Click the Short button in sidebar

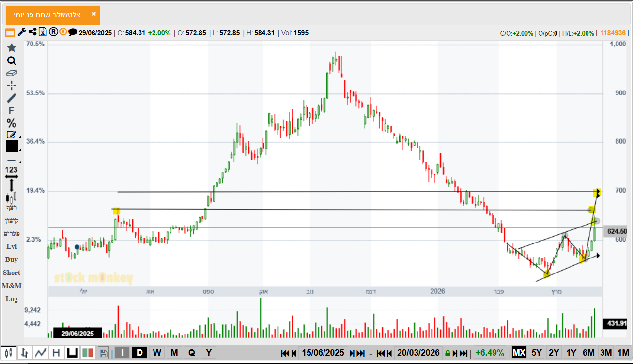click(12, 273)
